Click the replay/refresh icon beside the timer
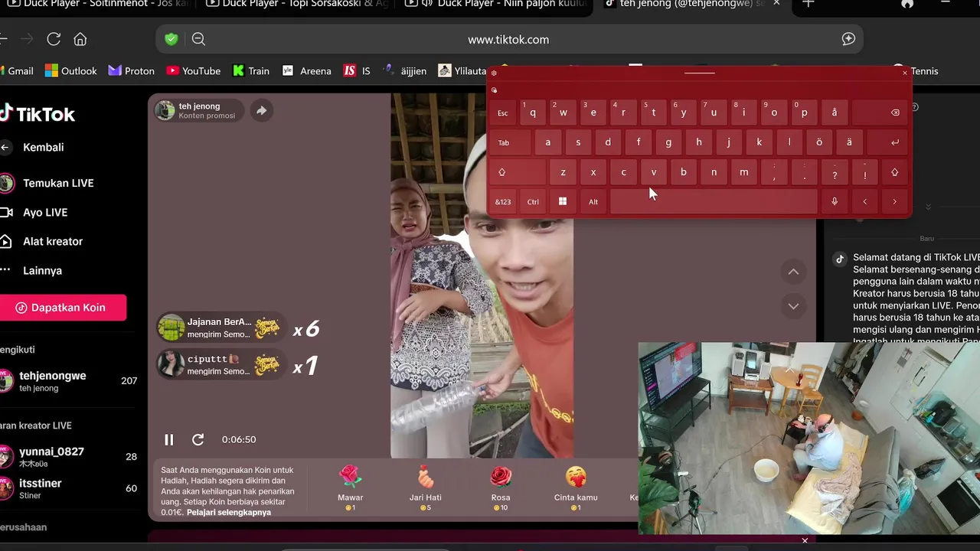Viewport: 980px width, 551px height. point(198,439)
